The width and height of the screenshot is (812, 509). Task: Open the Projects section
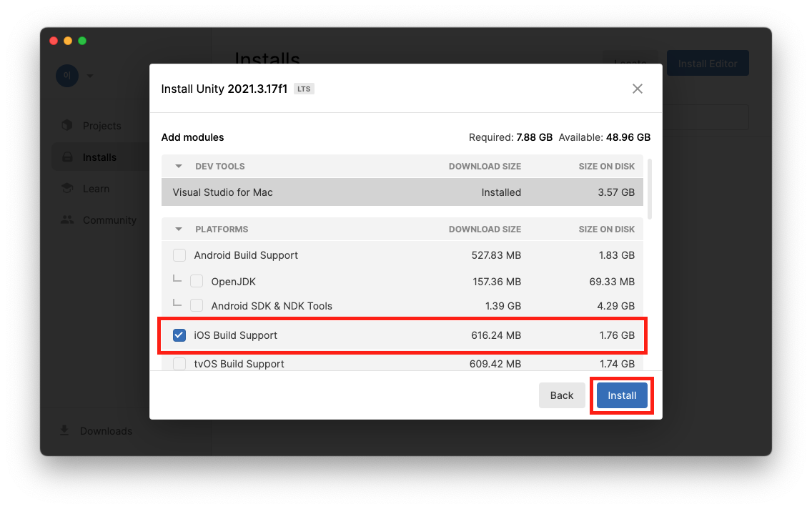coord(102,126)
